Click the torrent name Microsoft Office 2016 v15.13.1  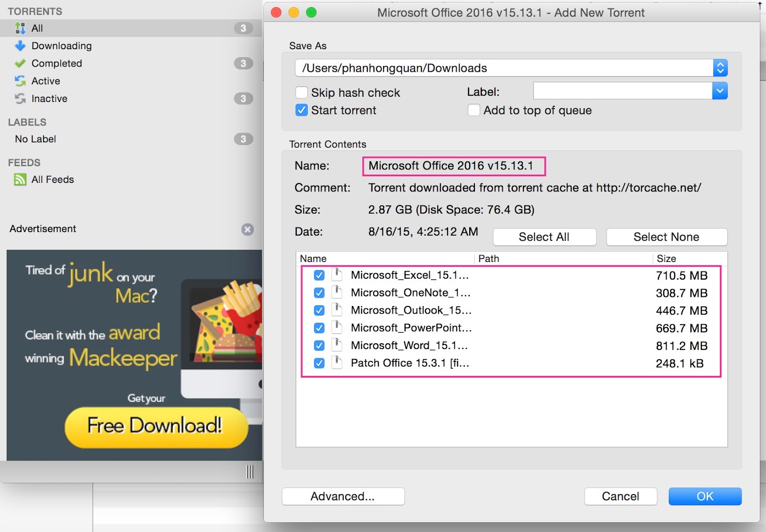451,166
